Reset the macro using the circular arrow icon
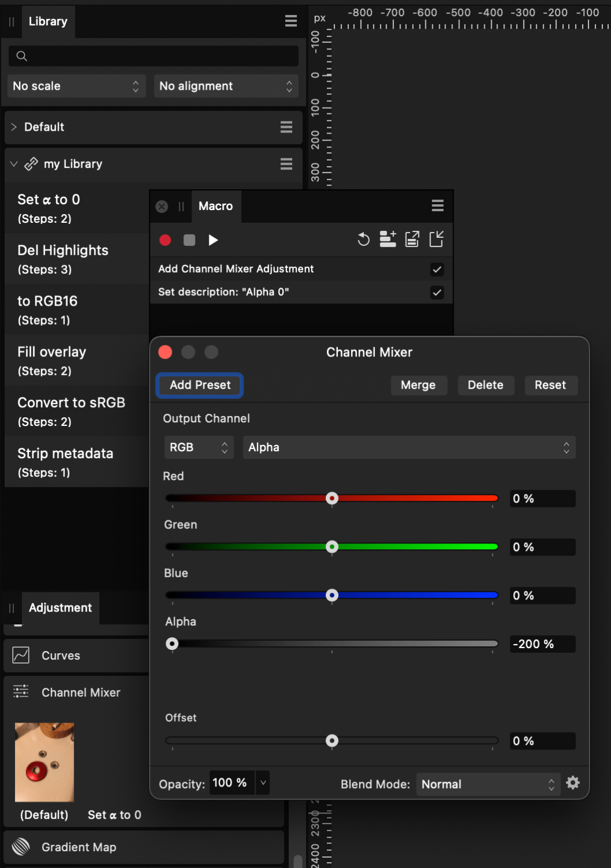Screen dimensions: 611x868 363,240
